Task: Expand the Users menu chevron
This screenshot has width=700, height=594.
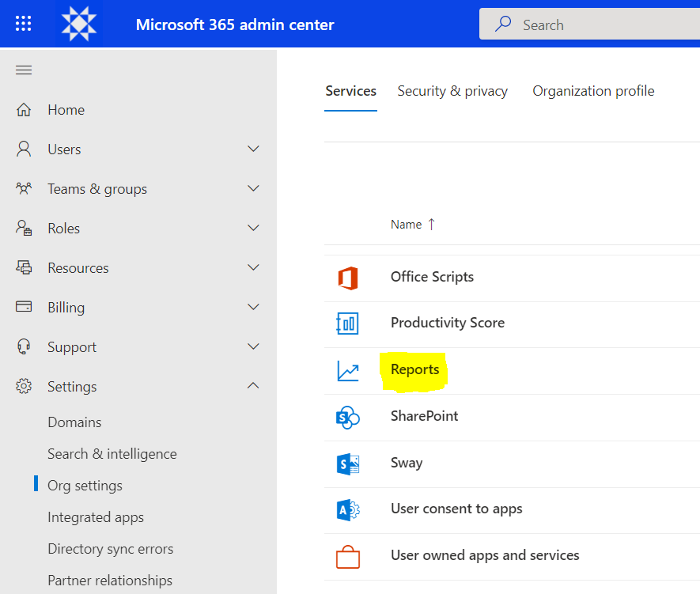Action: [x=253, y=149]
